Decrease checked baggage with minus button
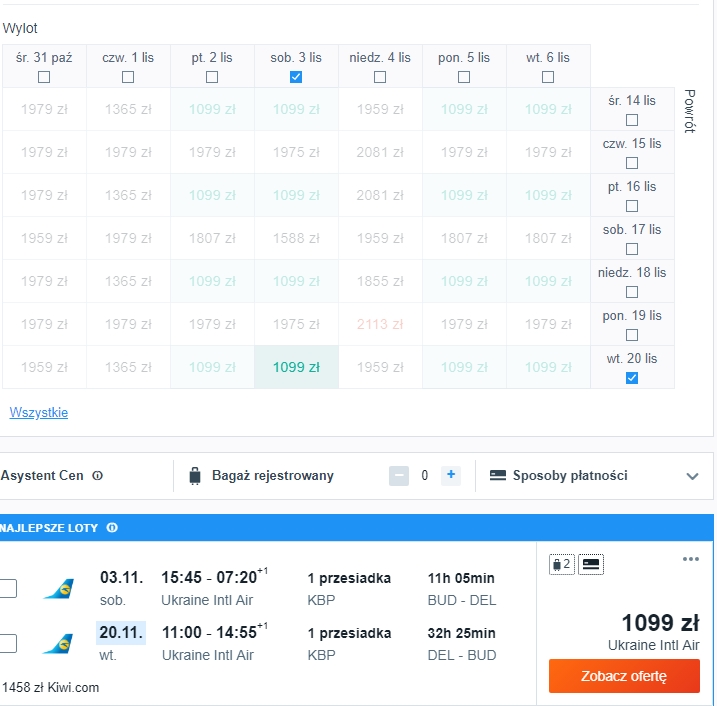 399,476
